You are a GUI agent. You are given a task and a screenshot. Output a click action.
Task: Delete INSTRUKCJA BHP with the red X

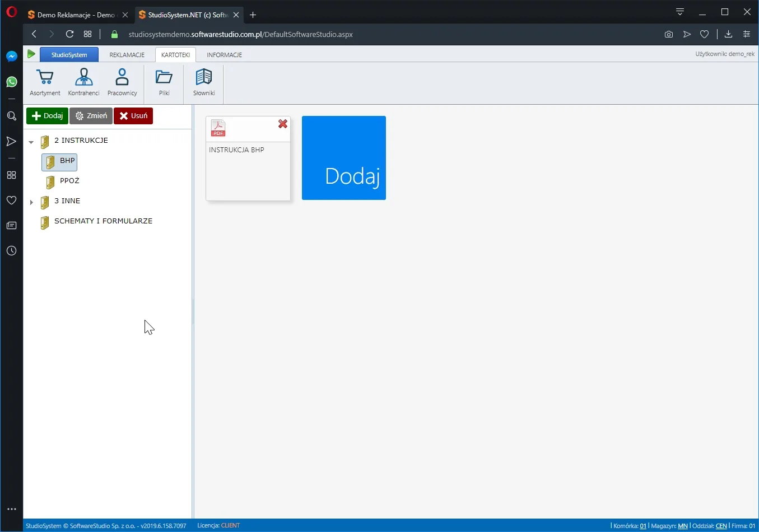click(283, 124)
